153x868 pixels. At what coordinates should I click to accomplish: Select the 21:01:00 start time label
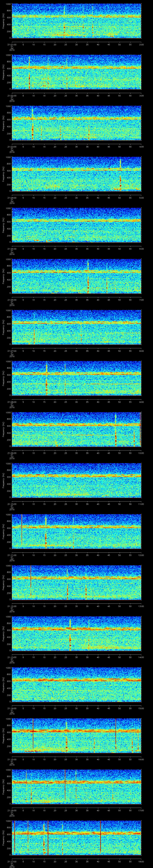(12, 44)
